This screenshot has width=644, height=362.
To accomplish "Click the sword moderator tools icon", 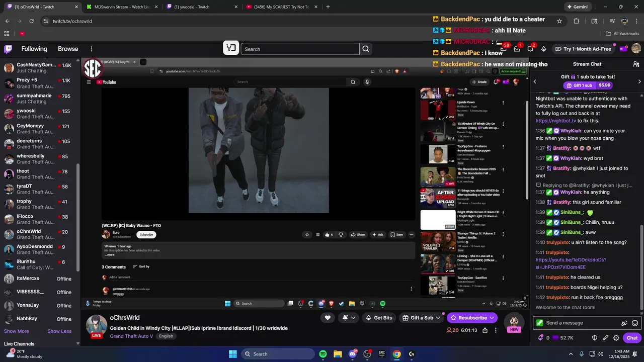I will tap(605, 338).
